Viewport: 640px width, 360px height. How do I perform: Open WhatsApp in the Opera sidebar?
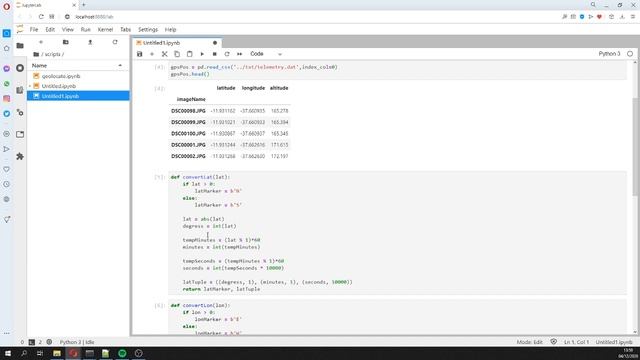click(7, 84)
